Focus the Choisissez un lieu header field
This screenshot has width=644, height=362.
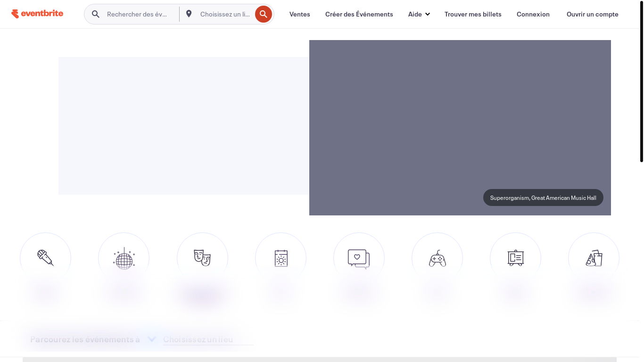(225, 14)
